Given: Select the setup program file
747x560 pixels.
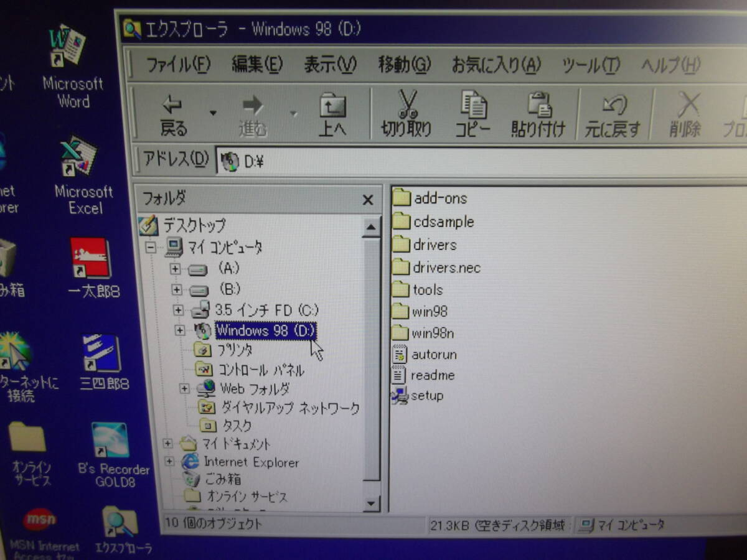Looking at the screenshot, I should coord(418,395).
